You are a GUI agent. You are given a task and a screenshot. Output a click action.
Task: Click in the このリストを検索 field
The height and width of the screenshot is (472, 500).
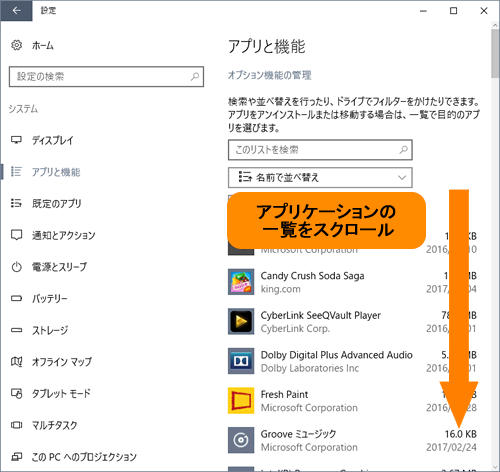[320, 150]
